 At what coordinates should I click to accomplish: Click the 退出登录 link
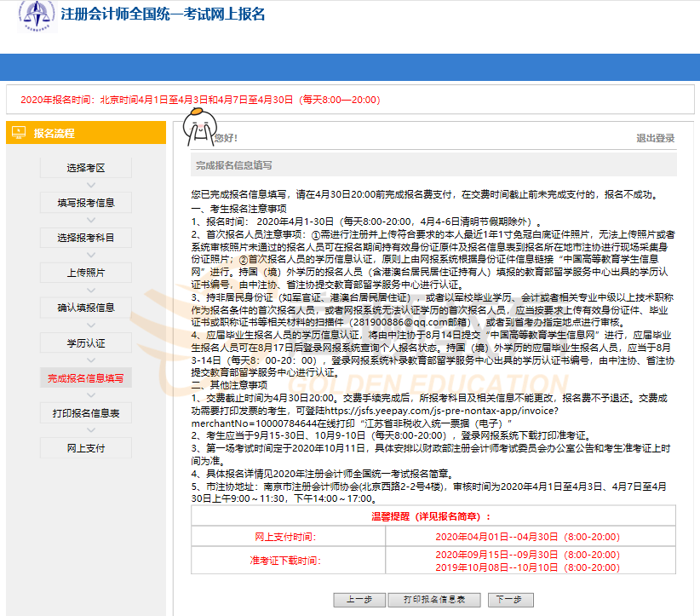click(x=655, y=138)
